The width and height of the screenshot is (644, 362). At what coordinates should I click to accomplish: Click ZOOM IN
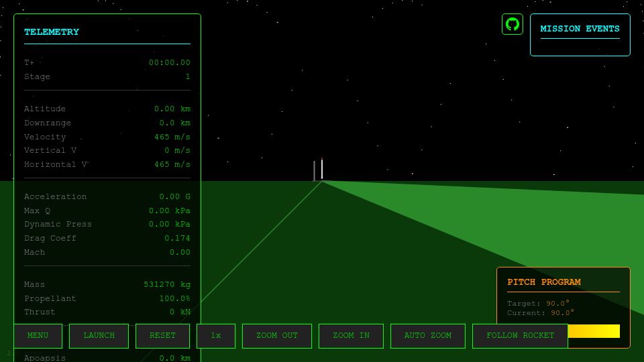tap(351, 336)
